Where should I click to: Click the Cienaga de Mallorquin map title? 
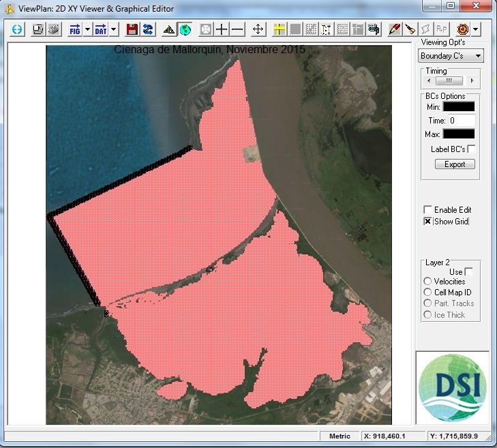(x=209, y=50)
